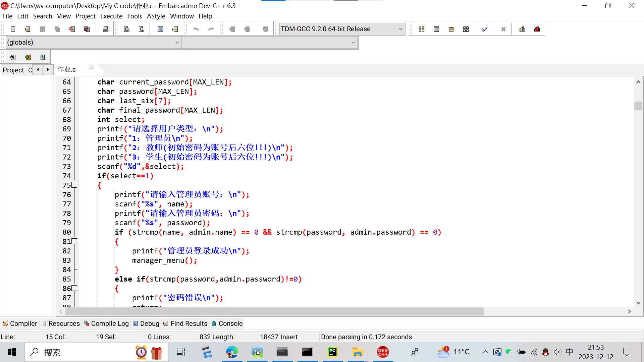This screenshot has width=644, height=362.
Task: Click the insert snippet icon
Action: (x=13, y=57)
